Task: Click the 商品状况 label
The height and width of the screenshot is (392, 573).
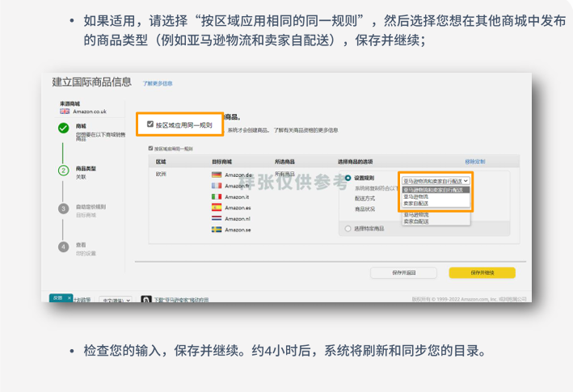Action: 364,209
